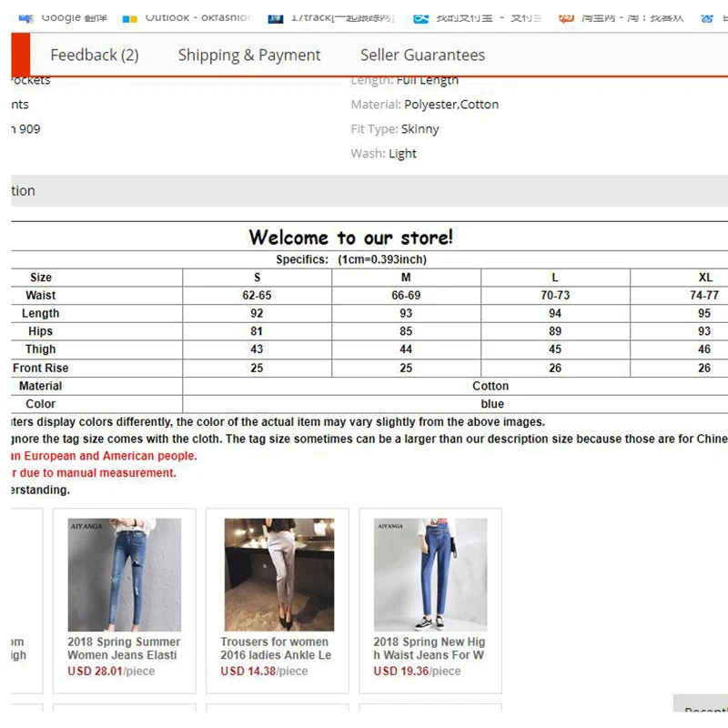Open the Seller Guarantees tab
Viewport: 728px width, 728px height.
pos(422,55)
